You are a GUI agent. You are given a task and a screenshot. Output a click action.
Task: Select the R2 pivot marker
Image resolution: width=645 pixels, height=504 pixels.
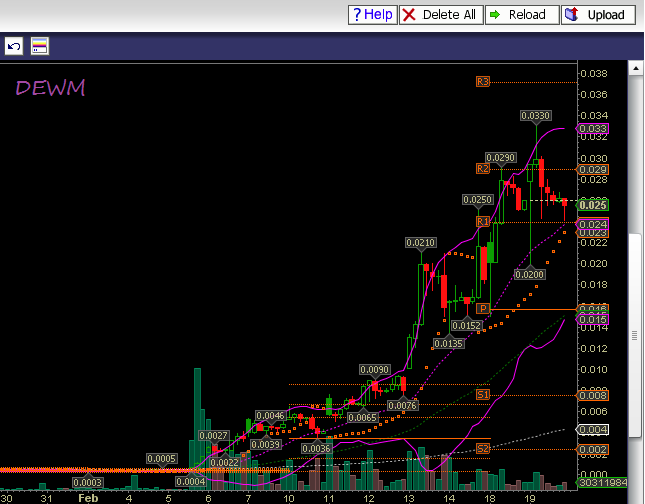(483, 168)
